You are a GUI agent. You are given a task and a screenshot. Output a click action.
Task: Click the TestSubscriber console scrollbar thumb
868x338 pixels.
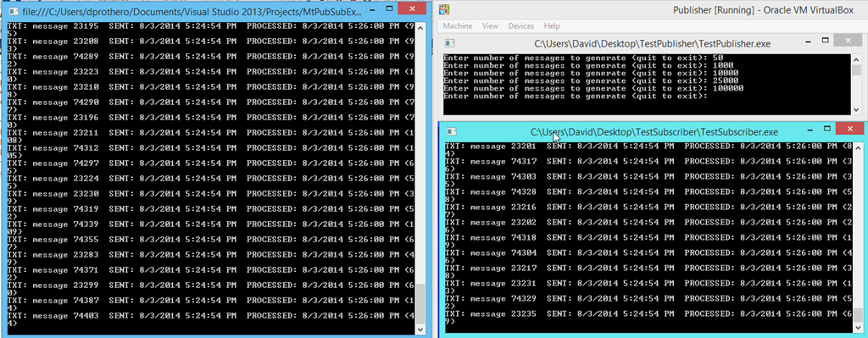(858, 314)
